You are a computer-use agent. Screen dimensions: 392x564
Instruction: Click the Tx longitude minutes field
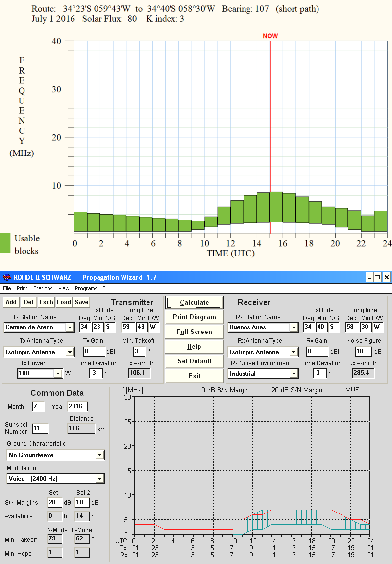pos(142,327)
